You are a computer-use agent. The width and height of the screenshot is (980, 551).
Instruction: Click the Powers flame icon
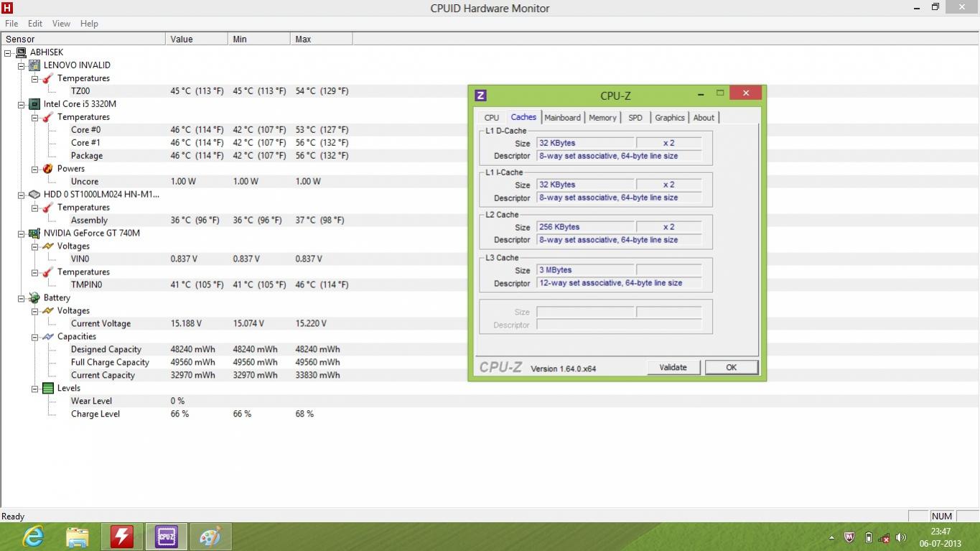[x=48, y=169]
